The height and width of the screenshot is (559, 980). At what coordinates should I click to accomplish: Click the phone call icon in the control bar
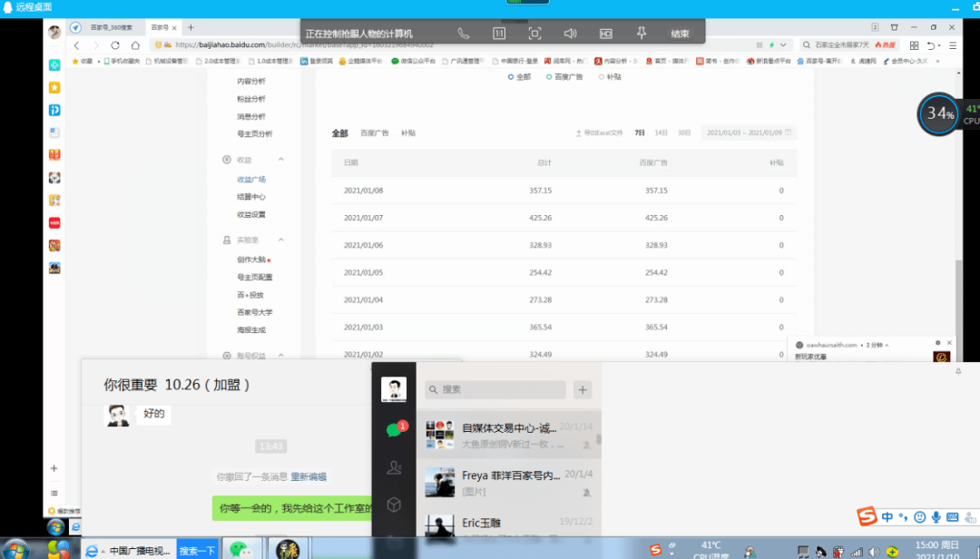tap(463, 31)
